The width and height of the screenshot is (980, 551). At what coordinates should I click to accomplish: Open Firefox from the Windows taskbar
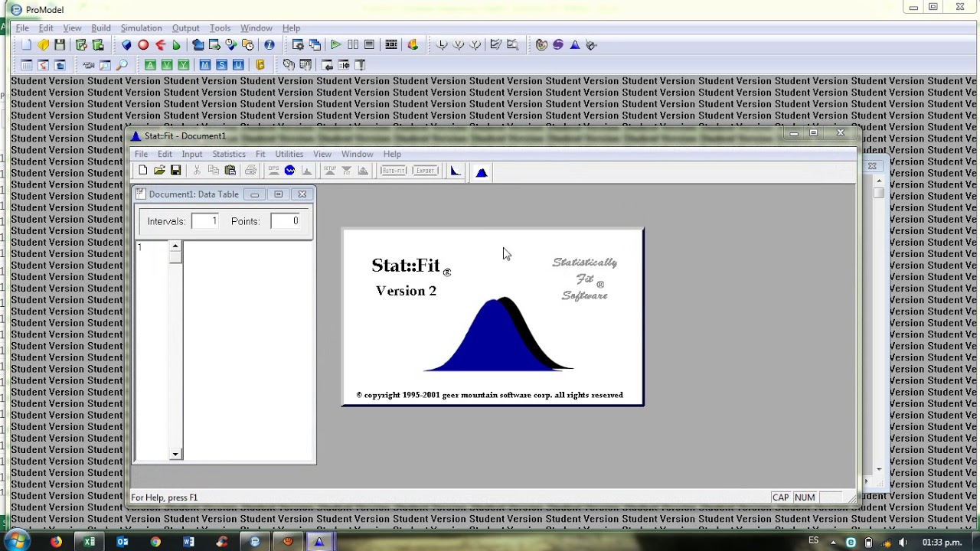point(56,542)
